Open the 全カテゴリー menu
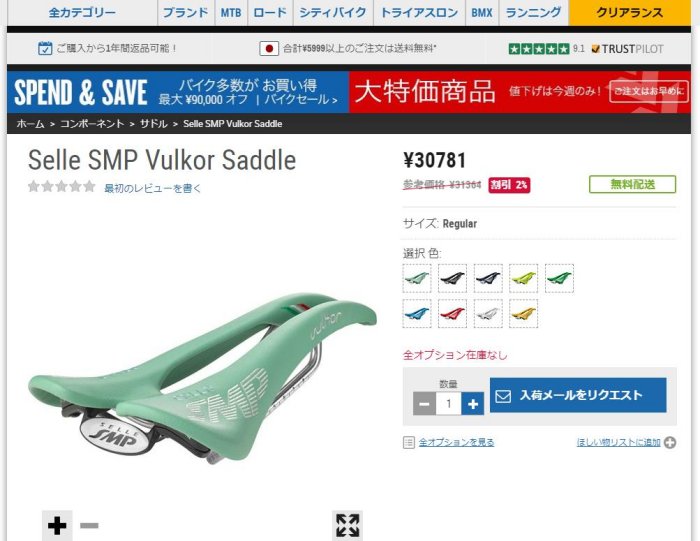The height and width of the screenshot is (541, 700). 82,12
